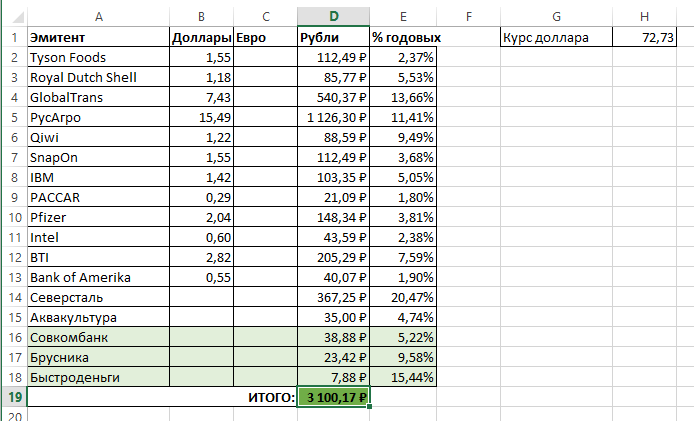
Task: Select dollar value 2,82 for BTI
Action: [201, 257]
